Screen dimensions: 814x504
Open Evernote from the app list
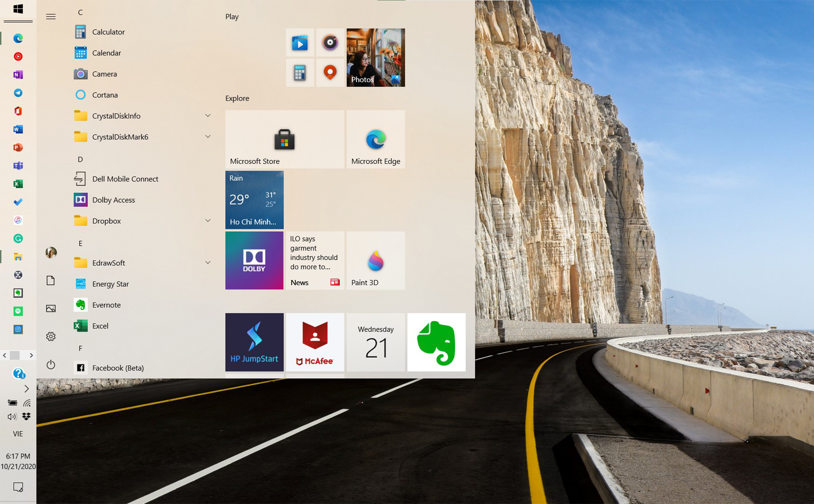143,305
